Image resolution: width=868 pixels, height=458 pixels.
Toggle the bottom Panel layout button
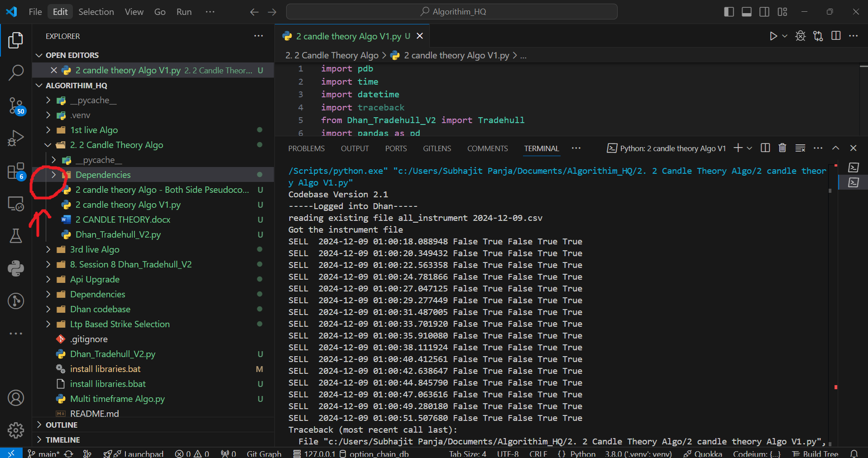[x=747, y=12]
